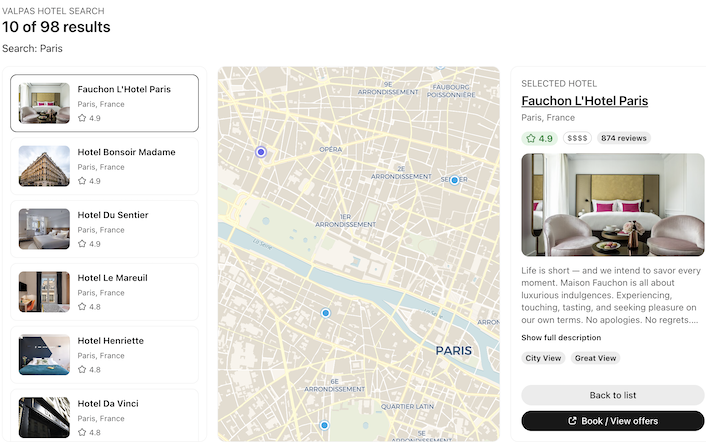The image size is (706, 442).
Task: Click the green 4.9 star rating badge
Action: pyautogui.click(x=539, y=138)
